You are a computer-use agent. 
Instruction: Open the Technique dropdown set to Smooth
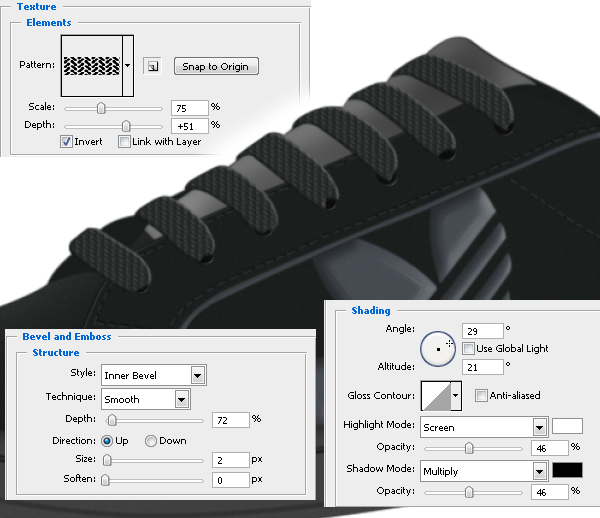pos(146,399)
